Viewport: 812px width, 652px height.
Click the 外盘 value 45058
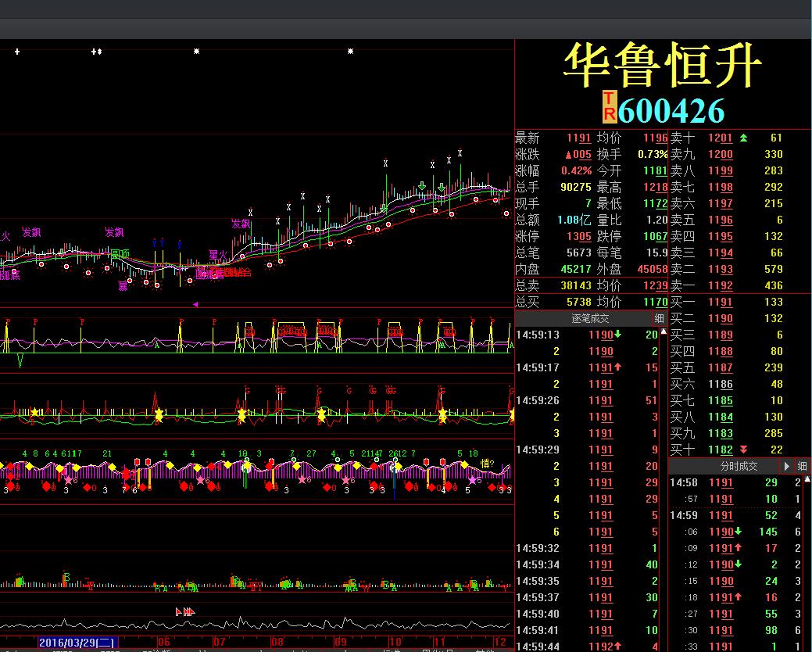[653, 269]
